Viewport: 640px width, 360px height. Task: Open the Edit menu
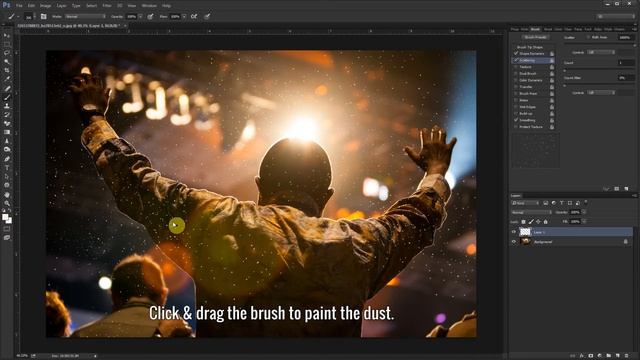(31, 6)
